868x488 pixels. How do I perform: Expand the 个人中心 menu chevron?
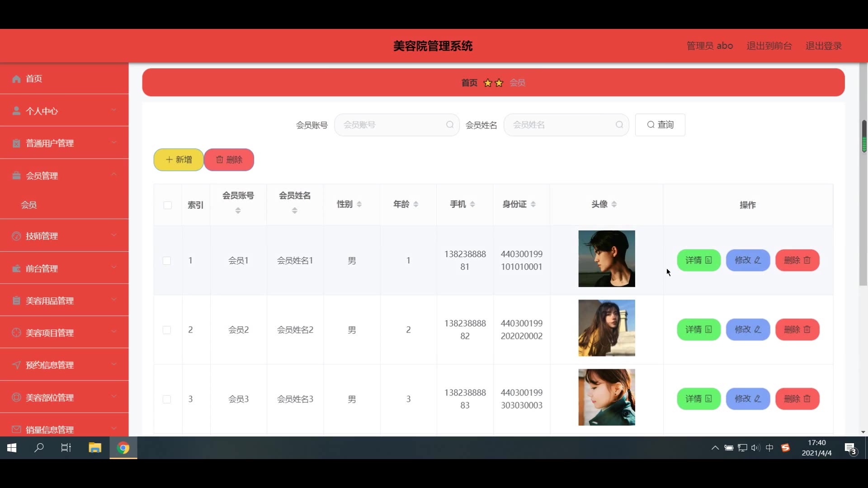pyautogui.click(x=114, y=110)
